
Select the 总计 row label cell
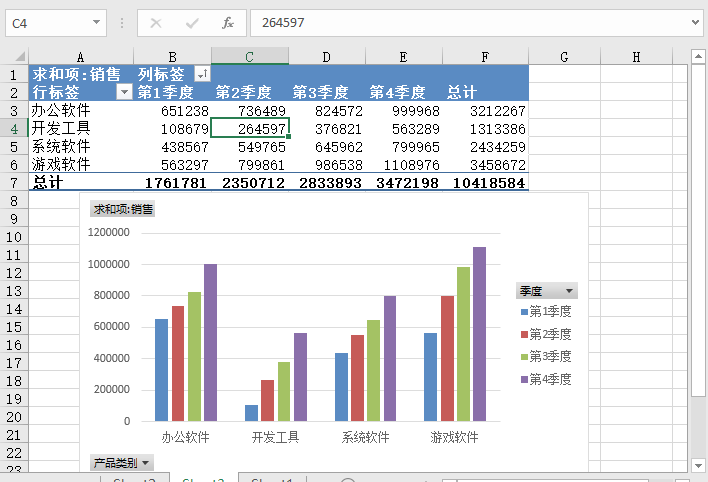(81, 183)
